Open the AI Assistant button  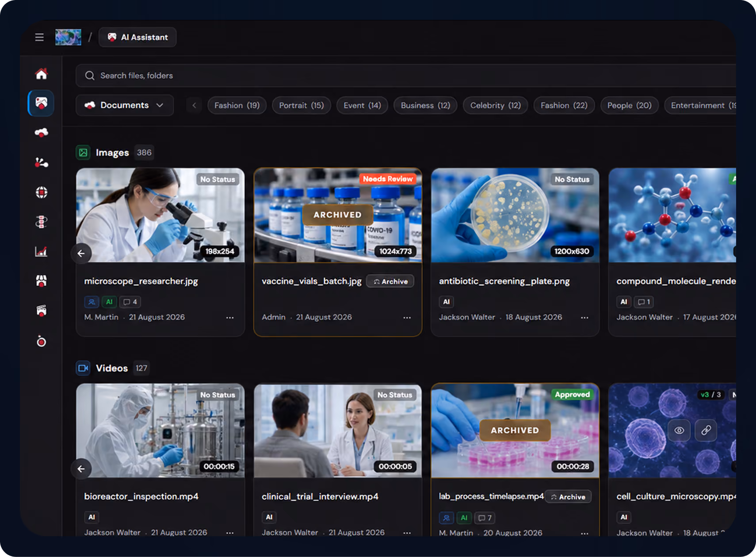click(x=137, y=37)
